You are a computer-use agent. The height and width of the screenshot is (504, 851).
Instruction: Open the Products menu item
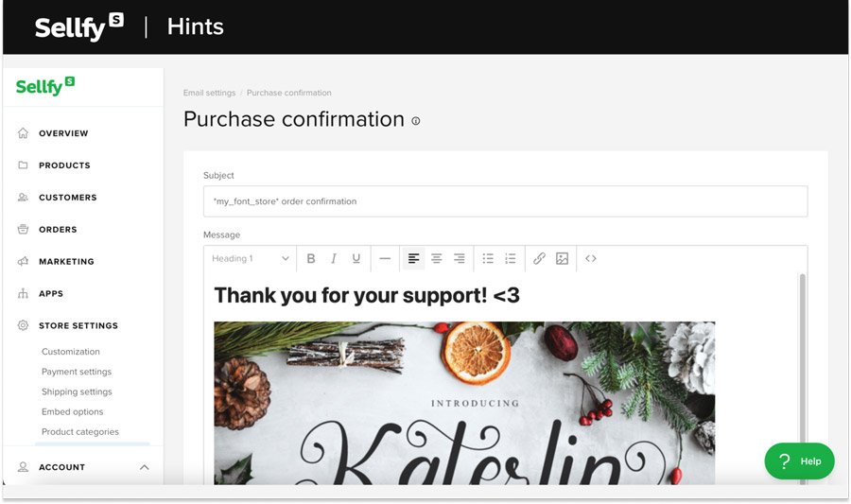(x=64, y=165)
